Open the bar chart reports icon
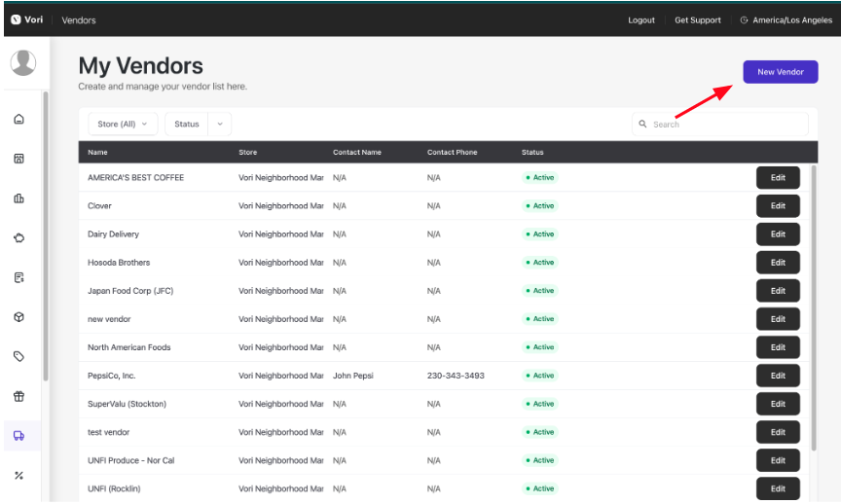The image size is (841, 504). pyautogui.click(x=18, y=198)
